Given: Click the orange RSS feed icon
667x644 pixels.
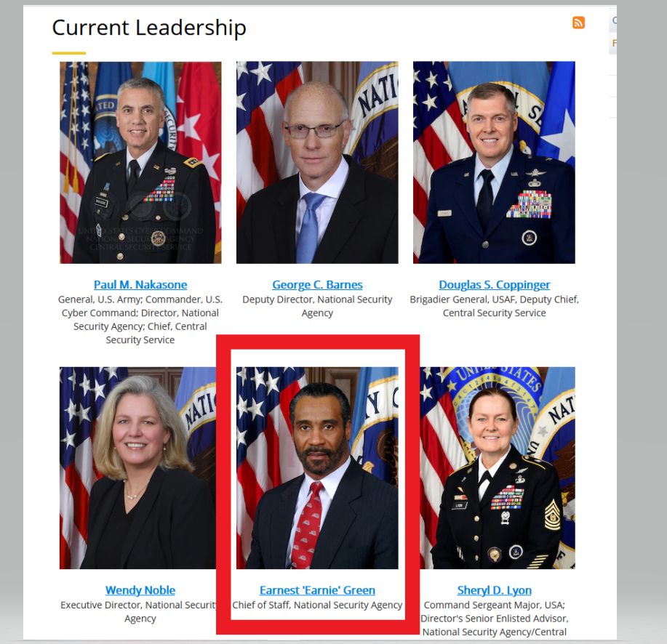Looking at the screenshot, I should [x=578, y=23].
